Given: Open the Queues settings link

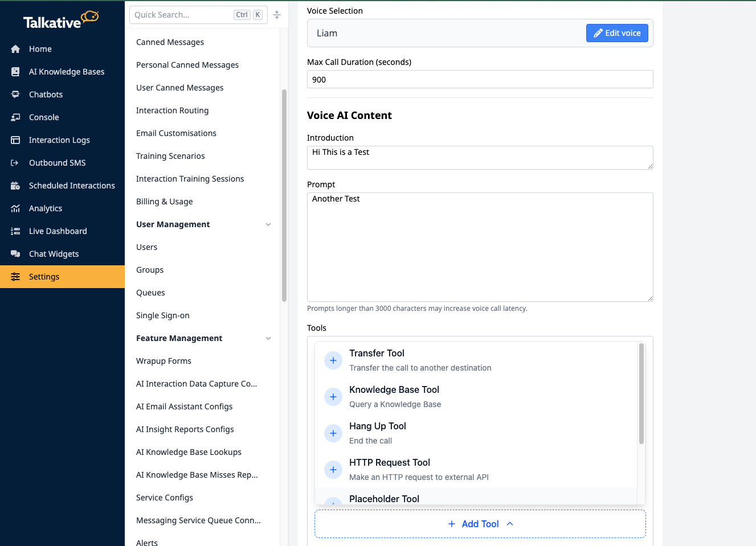Looking at the screenshot, I should pos(150,293).
